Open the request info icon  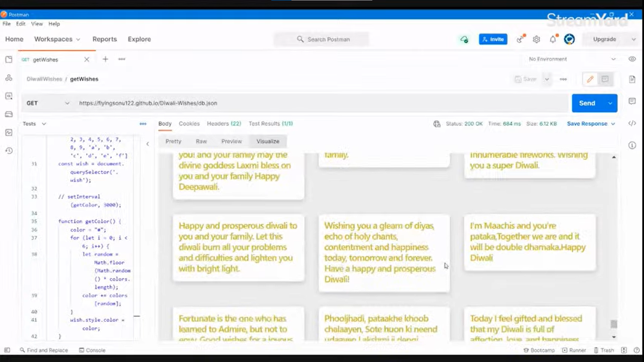(632, 145)
